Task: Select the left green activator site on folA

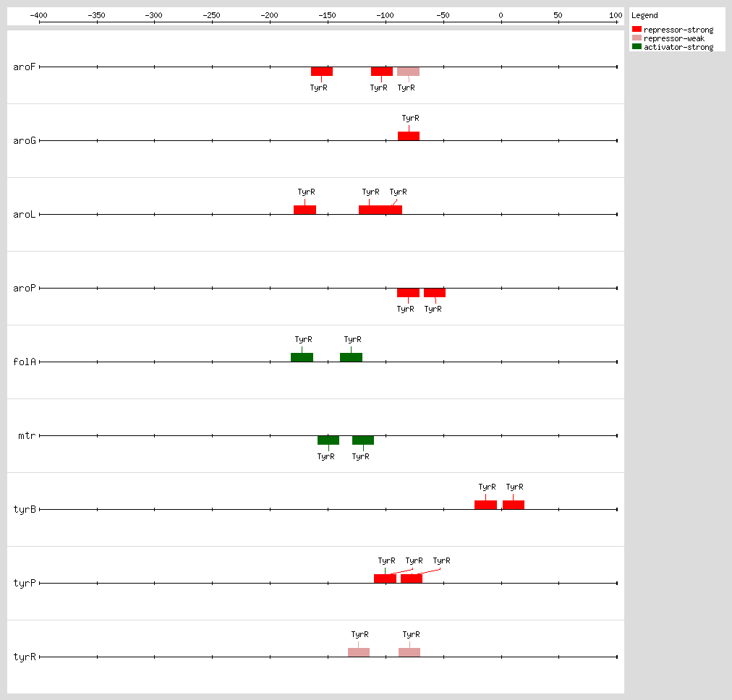Action: 302,357
